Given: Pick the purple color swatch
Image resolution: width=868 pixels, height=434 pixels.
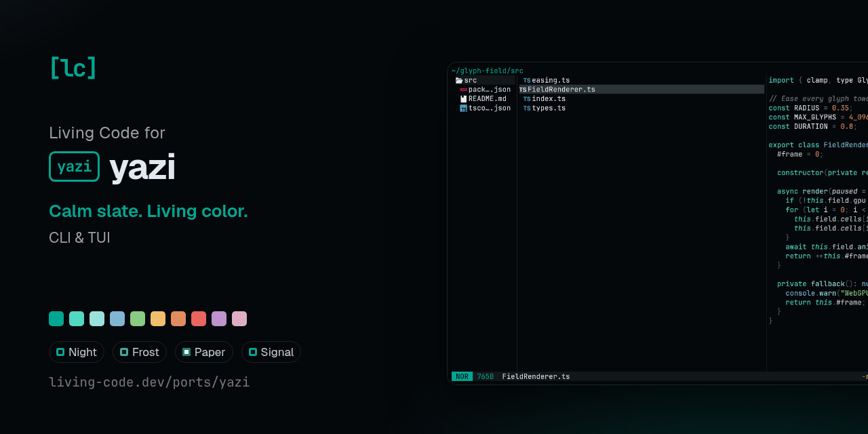Looking at the screenshot, I should 219,319.
